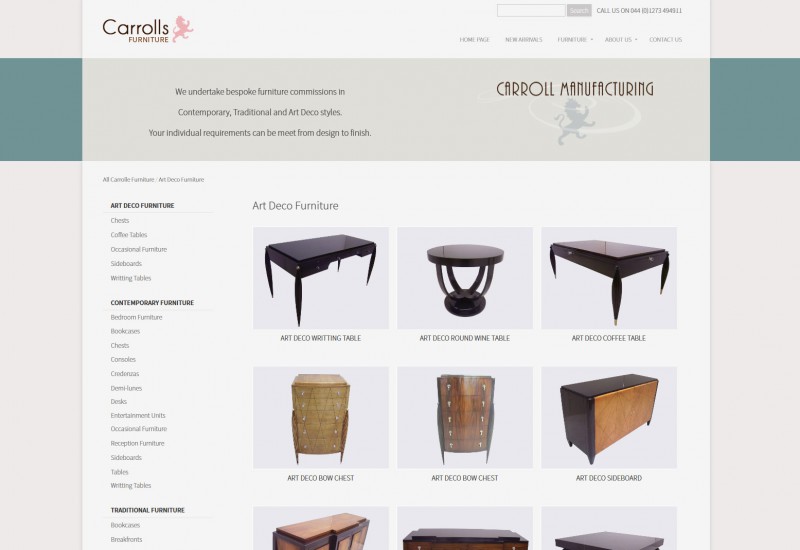
Task: Open the dark walnut Art Deco Bow Chest image
Action: click(x=465, y=417)
